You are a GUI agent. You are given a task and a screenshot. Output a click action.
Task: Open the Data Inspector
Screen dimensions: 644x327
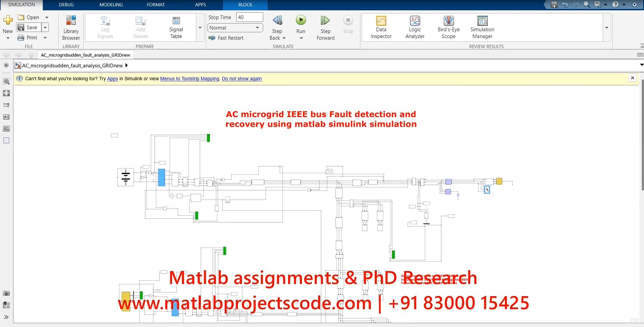point(381,27)
